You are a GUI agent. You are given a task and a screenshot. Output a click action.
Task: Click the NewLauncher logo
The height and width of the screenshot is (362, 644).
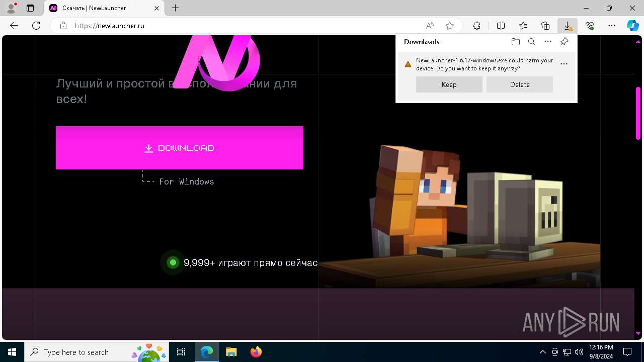pos(217,63)
